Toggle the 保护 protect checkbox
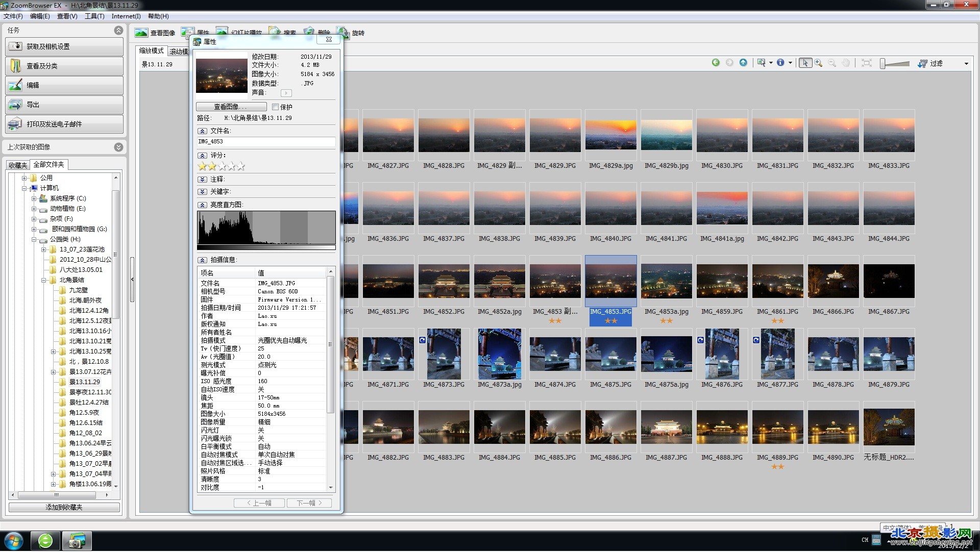 pyautogui.click(x=275, y=107)
